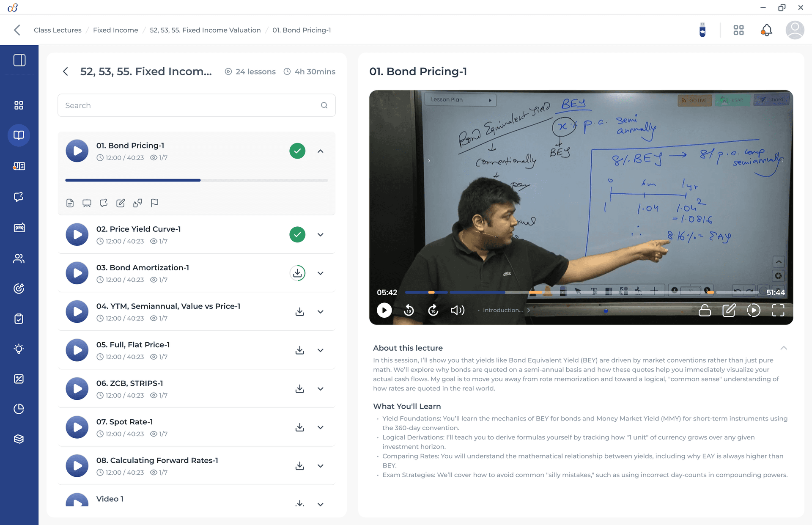Mute the video volume
The image size is (812, 525).
click(x=457, y=310)
